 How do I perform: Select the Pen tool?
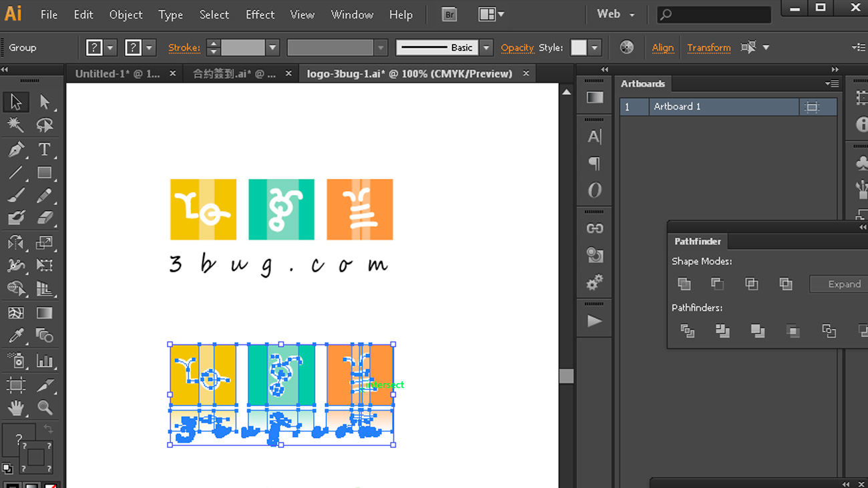tap(15, 149)
